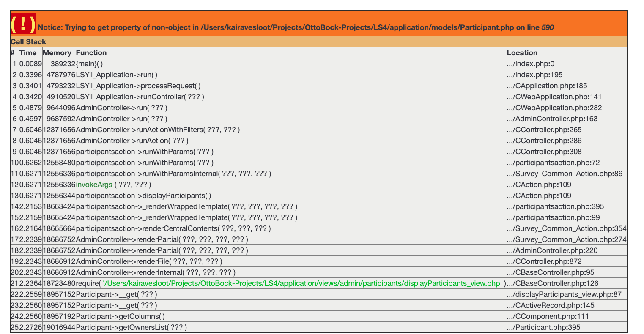Click the orange Notice error message text
Image resolution: width=644 pixels, height=334 pixels.
tap(296, 27)
